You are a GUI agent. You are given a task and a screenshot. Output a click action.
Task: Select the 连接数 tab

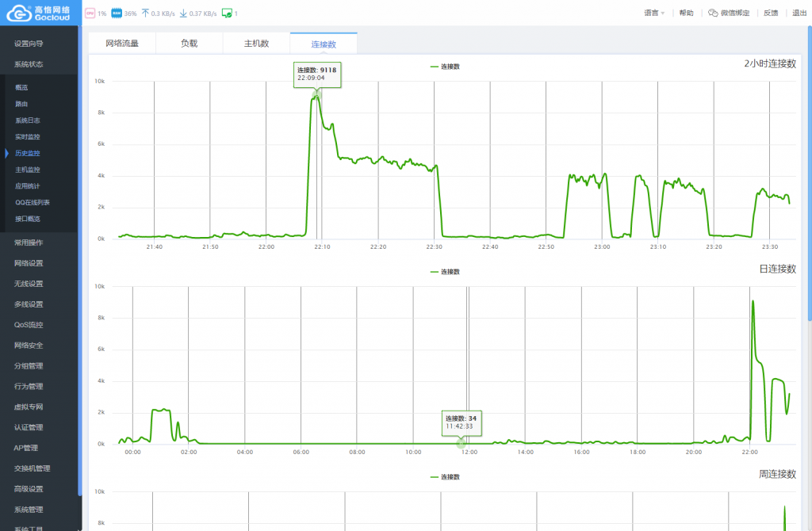pyautogui.click(x=324, y=44)
